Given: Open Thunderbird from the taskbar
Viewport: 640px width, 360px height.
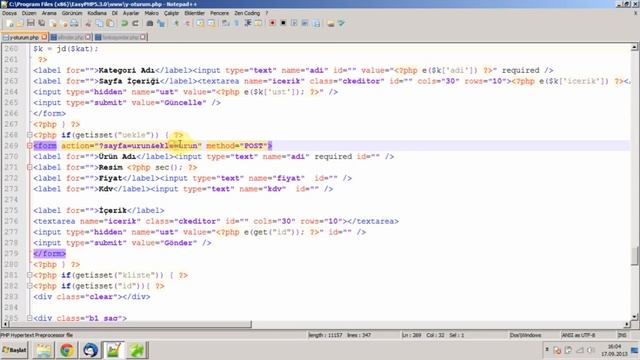Looking at the screenshot, I should (90, 350).
